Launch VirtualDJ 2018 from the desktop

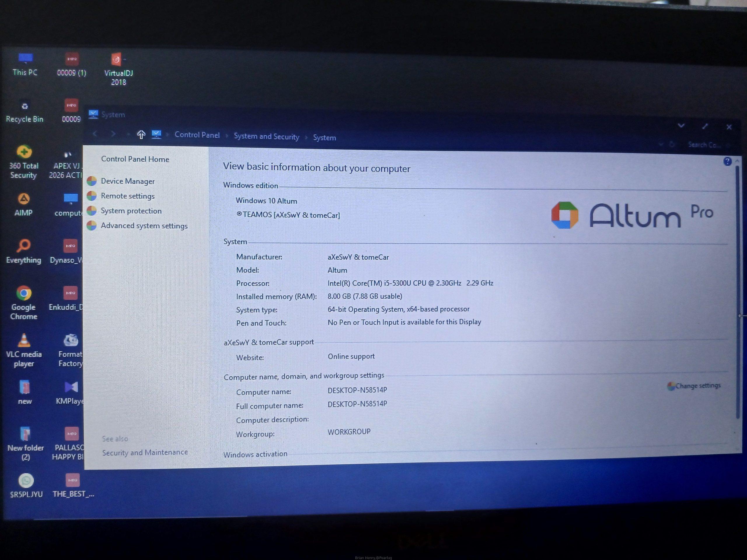point(118,69)
